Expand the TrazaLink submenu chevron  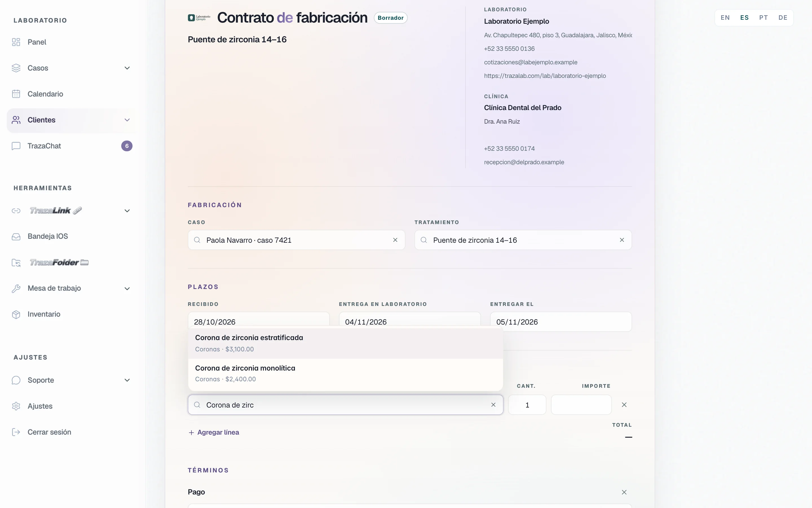point(127,211)
